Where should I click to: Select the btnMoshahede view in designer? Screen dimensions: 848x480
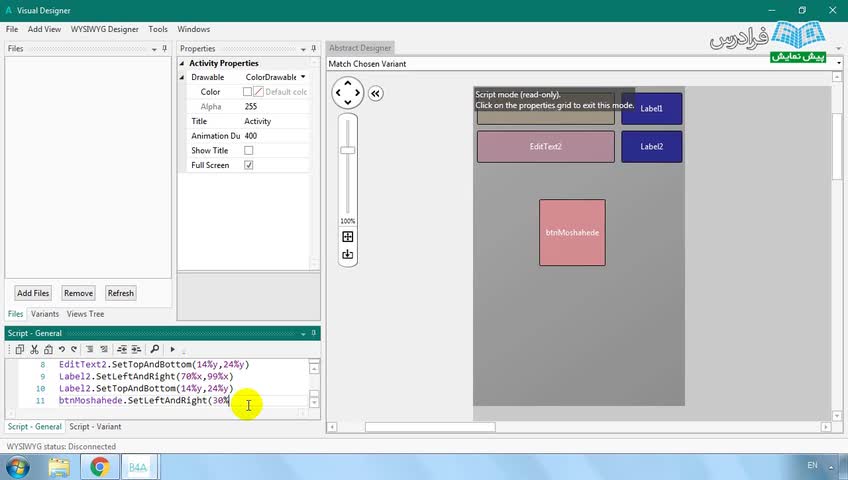pos(572,232)
